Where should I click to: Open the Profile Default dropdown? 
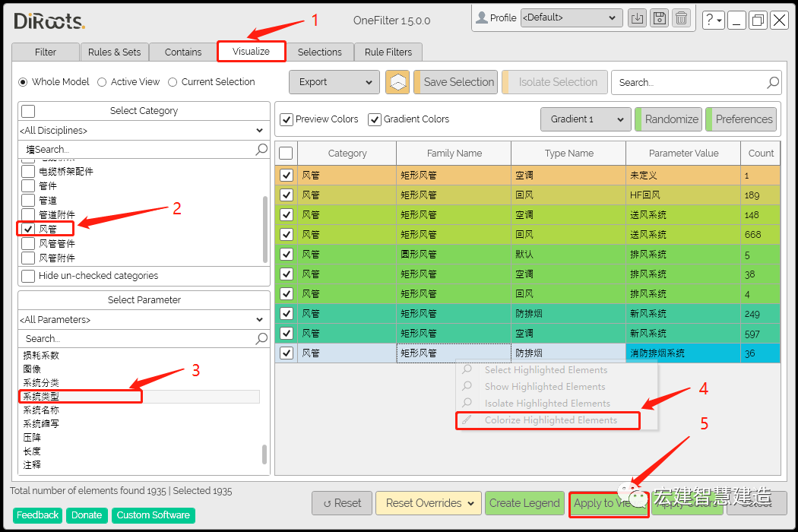[x=571, y=18]
